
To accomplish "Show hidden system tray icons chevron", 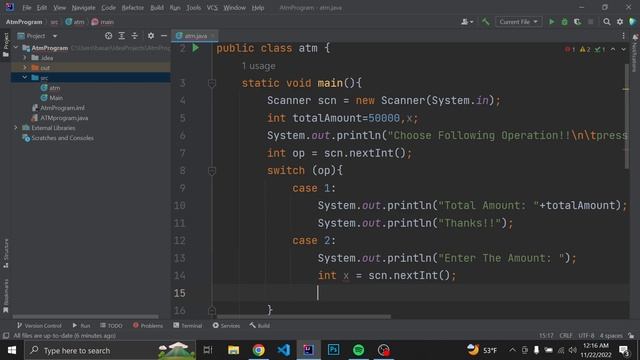I will click(x=512, y=350).
